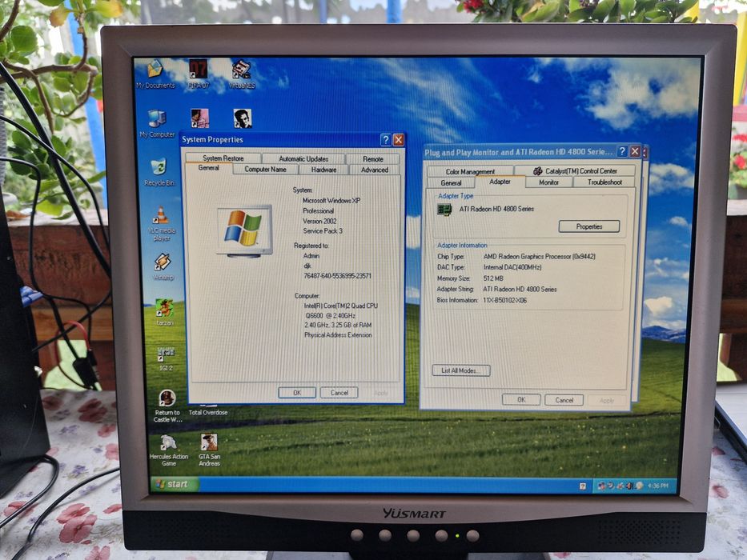Click the 'Intel(R) Core(TM)2 Quad CPU' text
Image resolution: width=747 pixels, height=560 pixels.
pyautogui.click(x=340, y=306)
